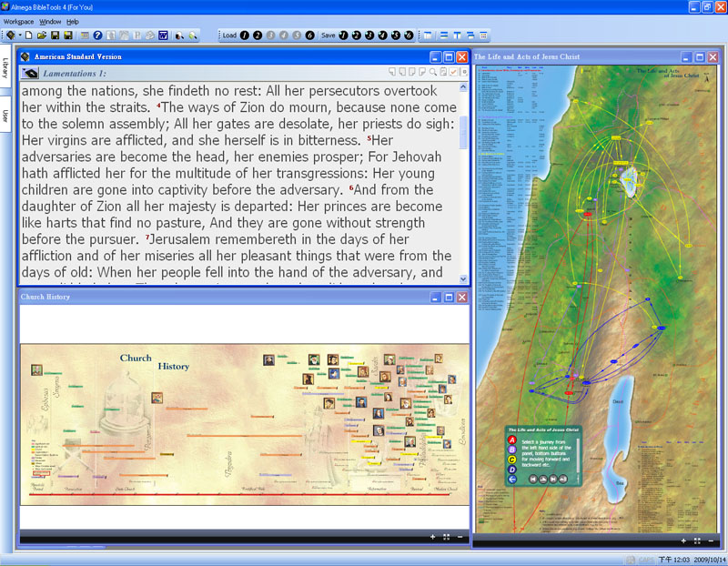This screenshot has width=728, height=566.
Task: Select journey B on the map panel
Action: pyautogui.click(x=511, y=450)
